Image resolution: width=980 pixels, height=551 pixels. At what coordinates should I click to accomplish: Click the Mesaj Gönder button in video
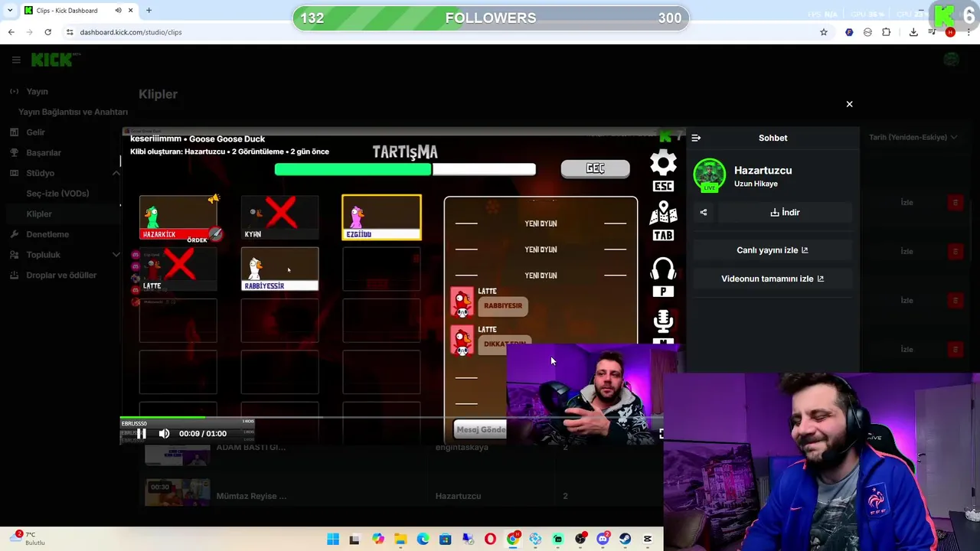(x=480, y=429)
